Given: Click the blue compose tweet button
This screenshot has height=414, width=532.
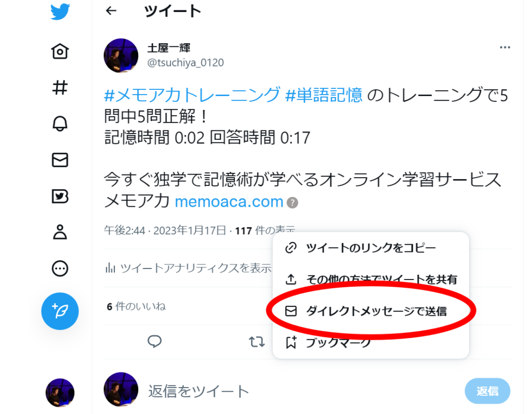Looking at the screenshot, I should [60, 311].
